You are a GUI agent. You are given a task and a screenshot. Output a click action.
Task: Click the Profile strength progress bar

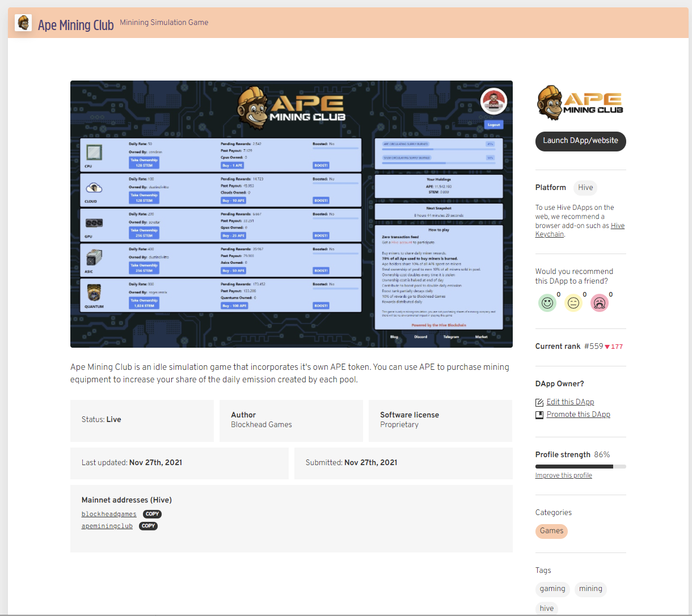point(580,466)
